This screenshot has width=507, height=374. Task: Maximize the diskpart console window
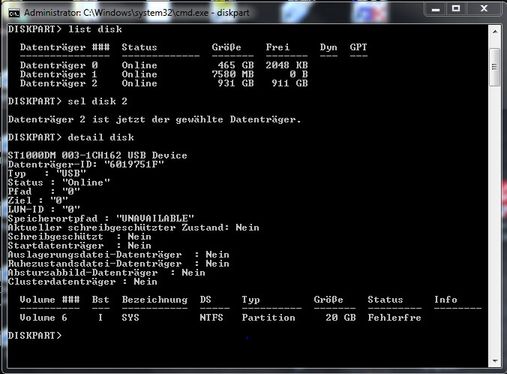(x=456, y=9)
